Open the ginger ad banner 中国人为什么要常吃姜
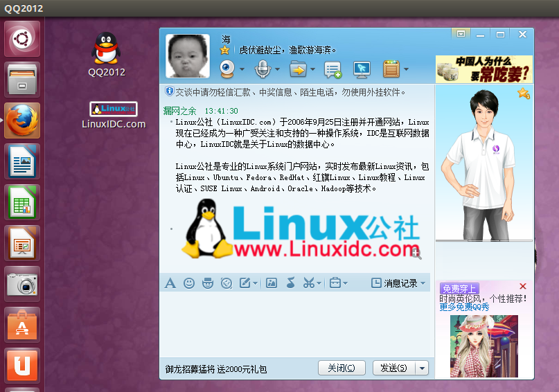Image resolution: width=559 pixels, height=392 pixels. pos(483,69)
